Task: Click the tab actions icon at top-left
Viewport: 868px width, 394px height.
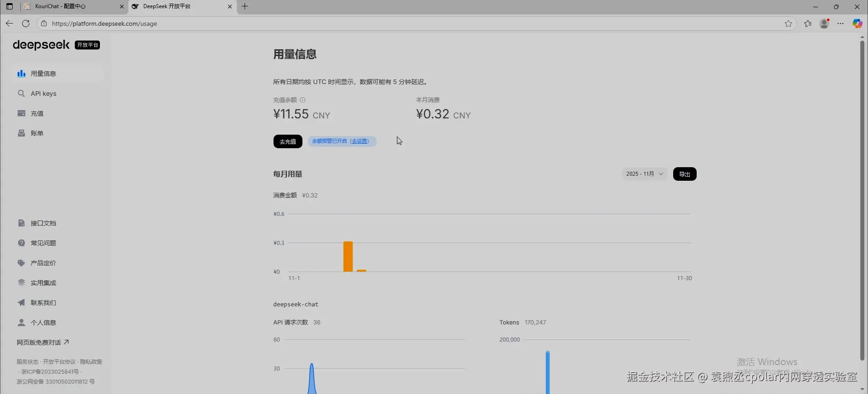Action: 9,6
